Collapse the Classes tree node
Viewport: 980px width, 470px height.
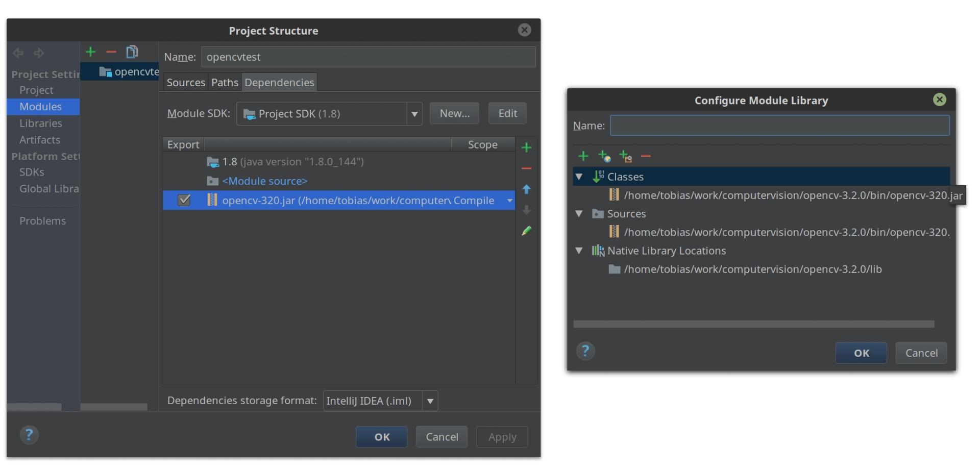pyautogui.click(x=579, y=177)
